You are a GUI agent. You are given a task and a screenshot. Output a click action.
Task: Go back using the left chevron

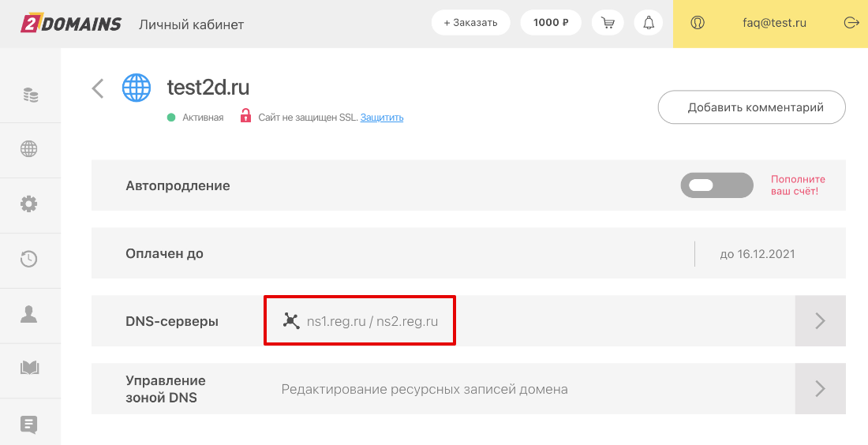[98, 88]
